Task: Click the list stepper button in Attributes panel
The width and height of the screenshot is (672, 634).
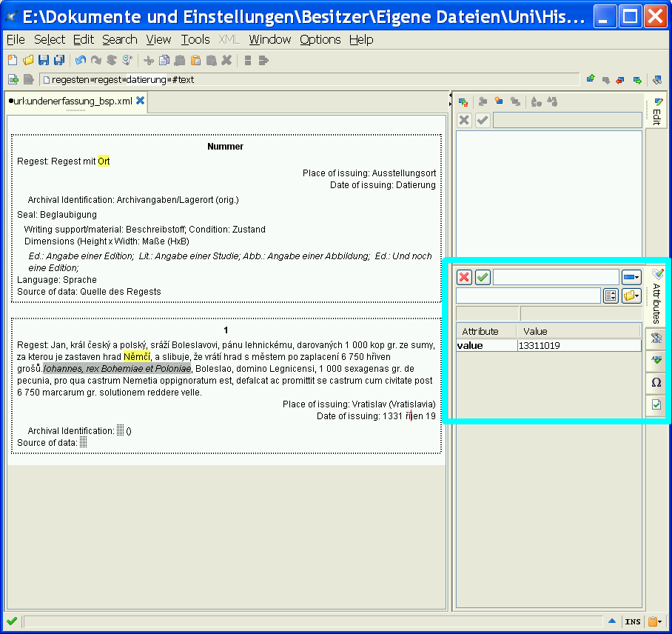Action: point(611,296)
